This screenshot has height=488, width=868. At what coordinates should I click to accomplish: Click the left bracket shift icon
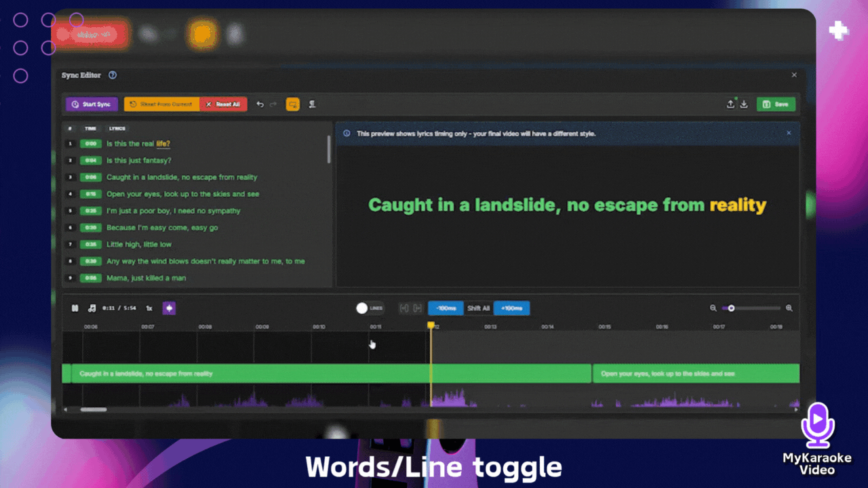click(404, 308)
